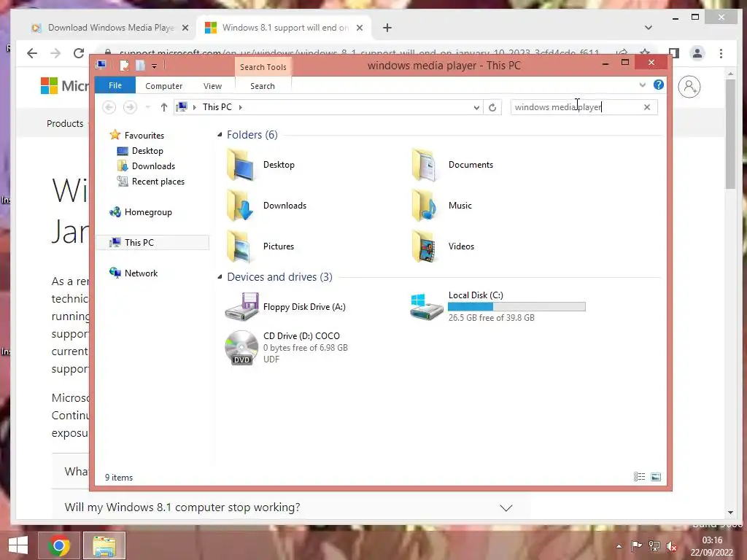Click the muted volume tray icon
Image resolution: width=747 pixels, height=560 pixels.
tap(672, 546)
